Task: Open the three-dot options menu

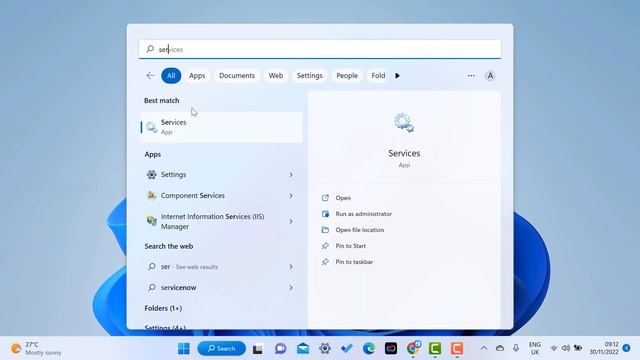Action: click(471, 76)
